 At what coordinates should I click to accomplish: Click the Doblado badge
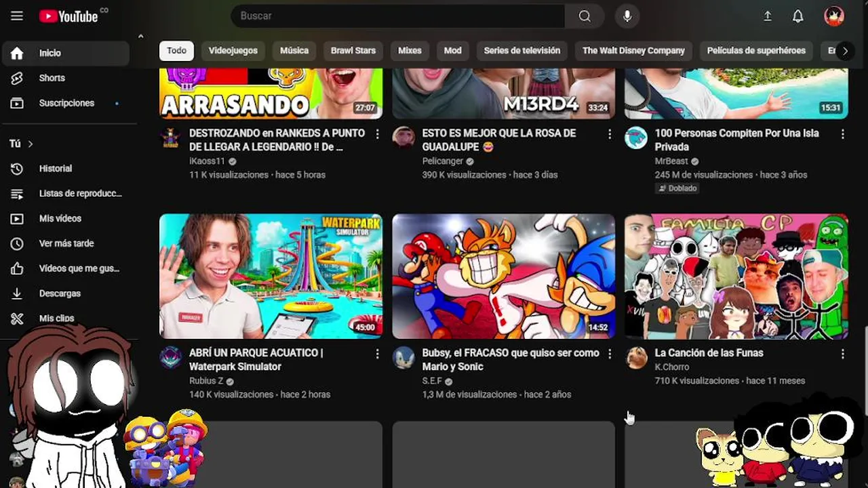[677, 188]
